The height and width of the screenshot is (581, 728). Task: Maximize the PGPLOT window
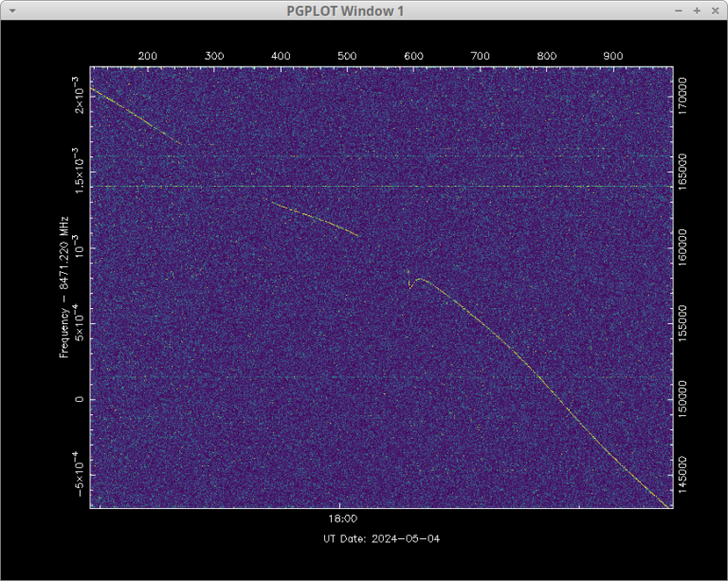[697, 10]
